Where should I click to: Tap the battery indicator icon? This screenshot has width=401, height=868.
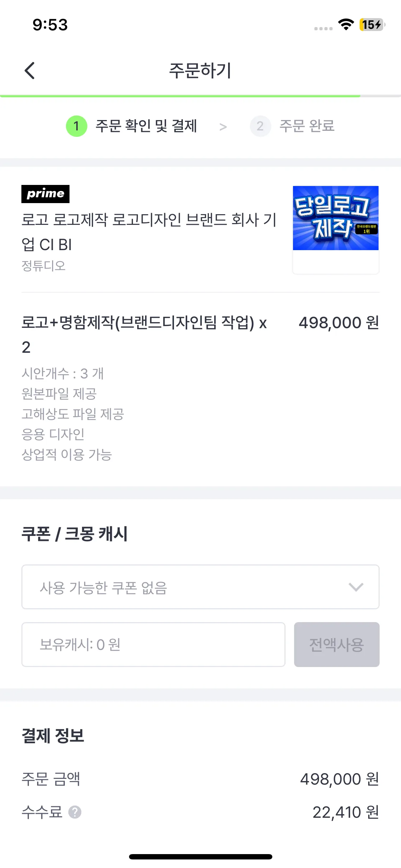(372, 25)
